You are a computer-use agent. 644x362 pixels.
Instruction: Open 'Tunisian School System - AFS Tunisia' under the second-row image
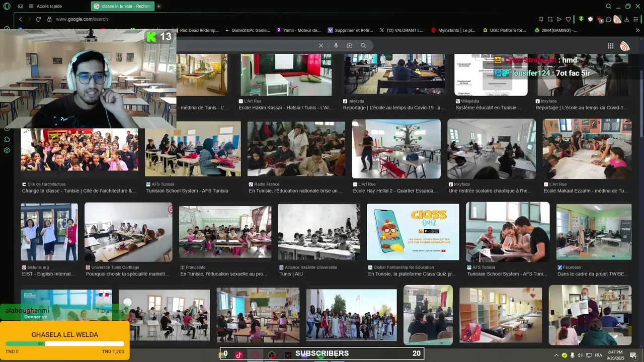(187, 191)
